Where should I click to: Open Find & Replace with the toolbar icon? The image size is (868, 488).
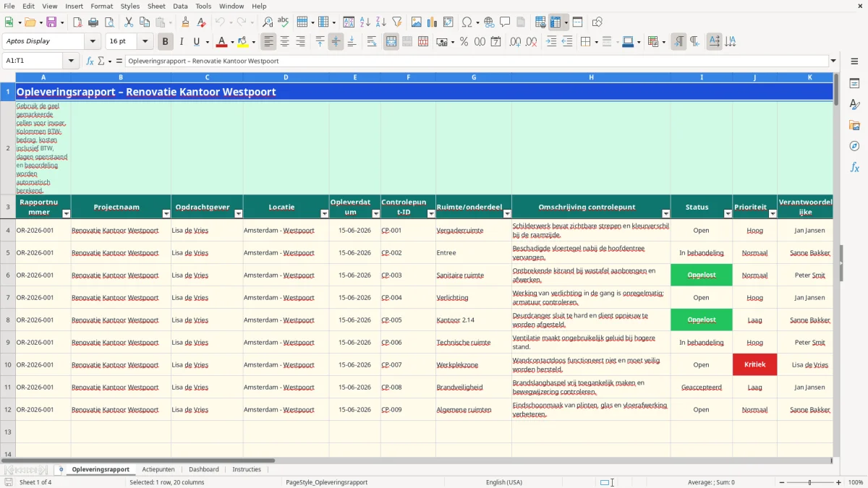click(x=268, y=22)
